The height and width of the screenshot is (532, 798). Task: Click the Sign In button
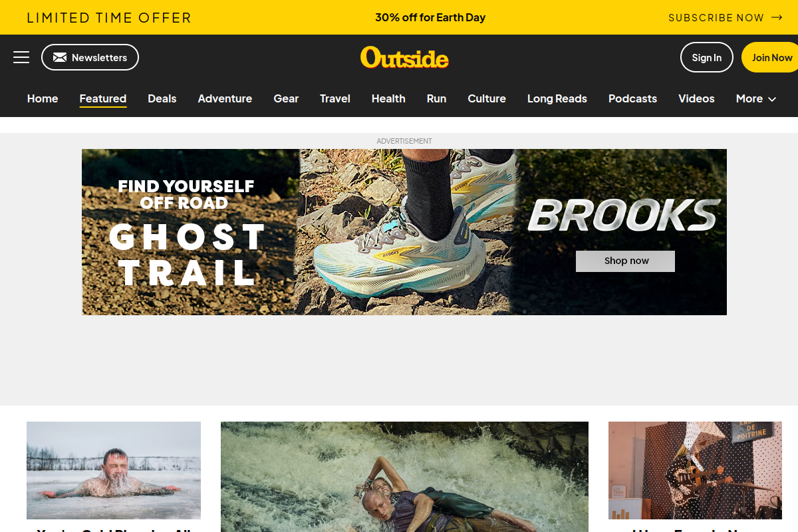706,57
